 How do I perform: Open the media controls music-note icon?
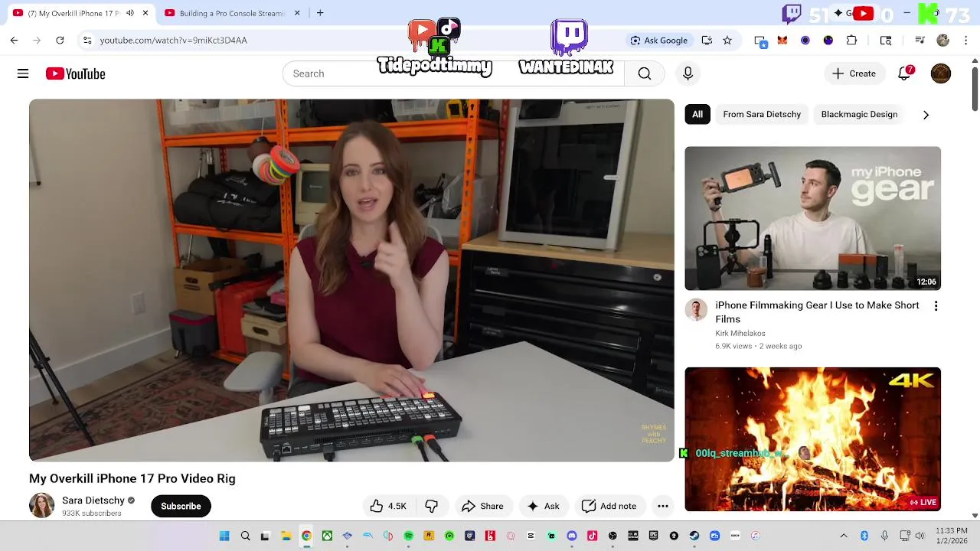(x=920, y=40)
